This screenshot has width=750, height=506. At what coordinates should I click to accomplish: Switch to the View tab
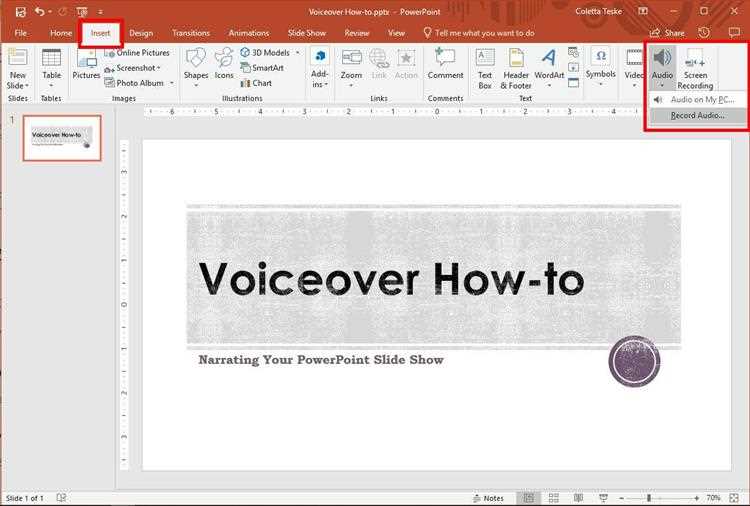pos(396,33)
